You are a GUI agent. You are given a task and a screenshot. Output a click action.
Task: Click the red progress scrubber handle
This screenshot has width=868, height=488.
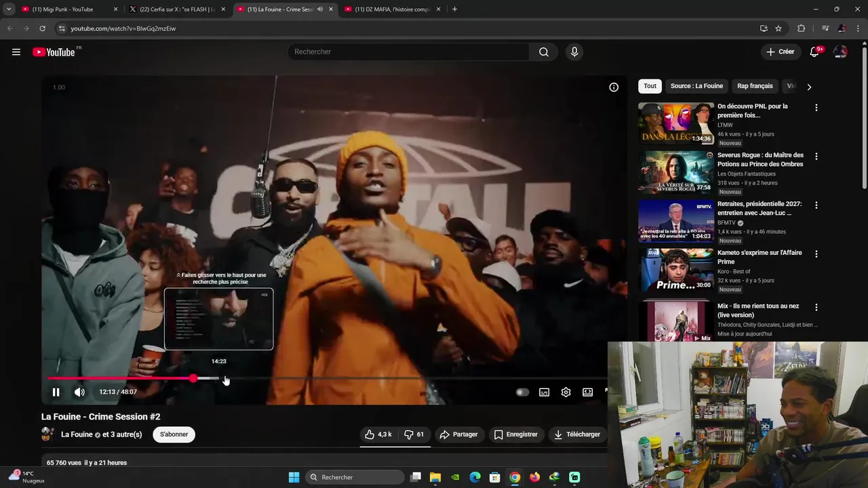click(x=193, y=378)
